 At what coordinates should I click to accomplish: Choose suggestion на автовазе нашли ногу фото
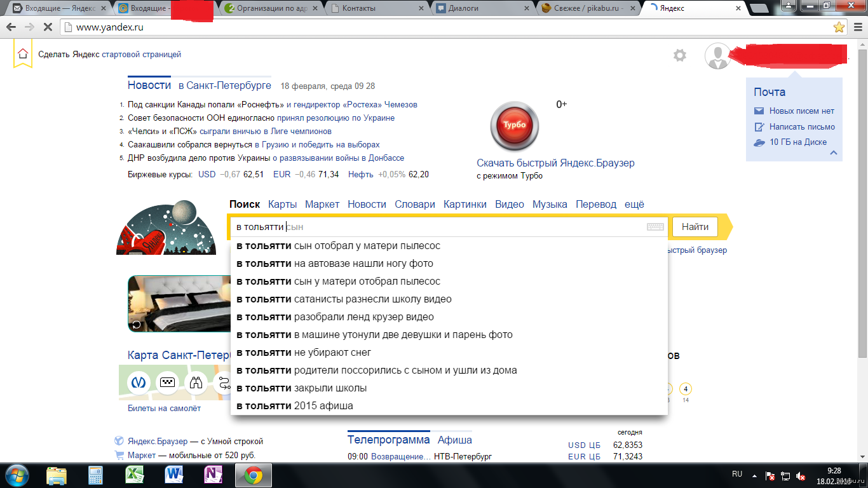(x=449, y=263)
